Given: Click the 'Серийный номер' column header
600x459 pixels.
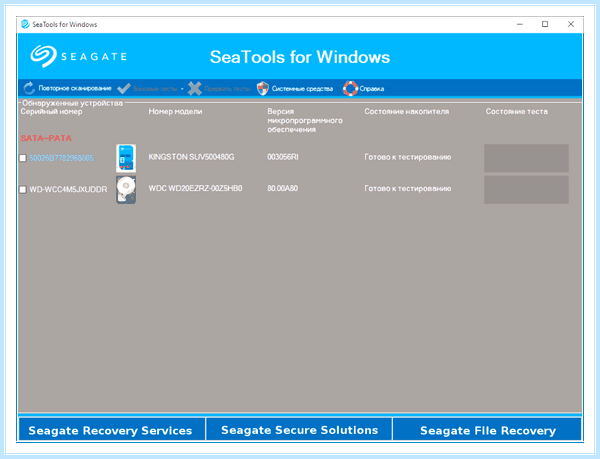Looking at the screenshot, I should (51, 112).
